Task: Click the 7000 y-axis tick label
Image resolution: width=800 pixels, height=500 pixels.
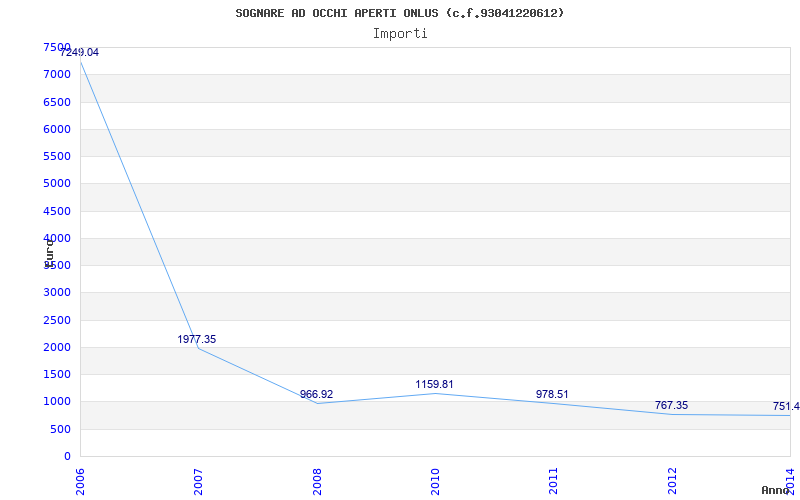Action: (57, 75)
